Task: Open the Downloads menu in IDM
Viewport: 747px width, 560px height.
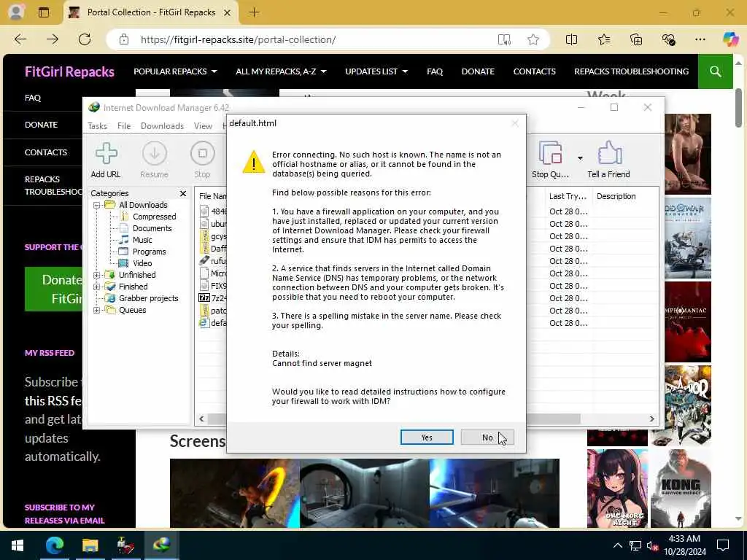Action: coord(162,125)
